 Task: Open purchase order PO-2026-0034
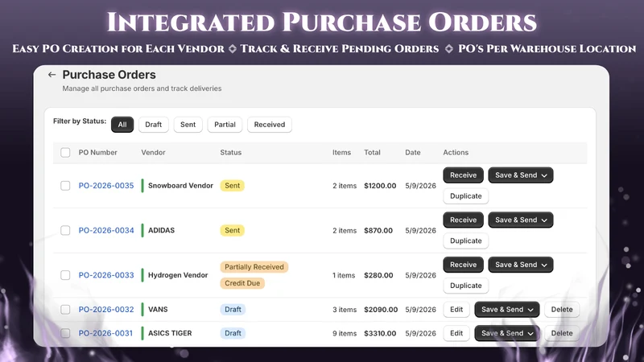[106, 231]
